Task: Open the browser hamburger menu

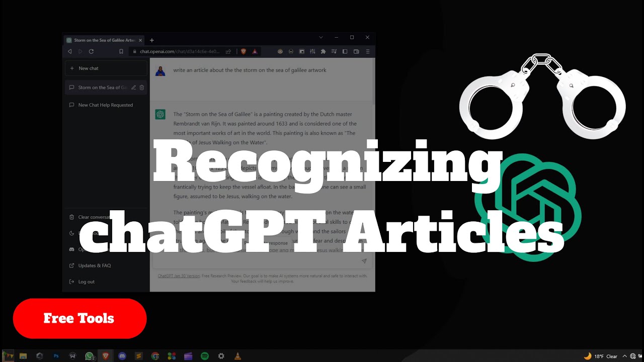Action: pos(368,51)
